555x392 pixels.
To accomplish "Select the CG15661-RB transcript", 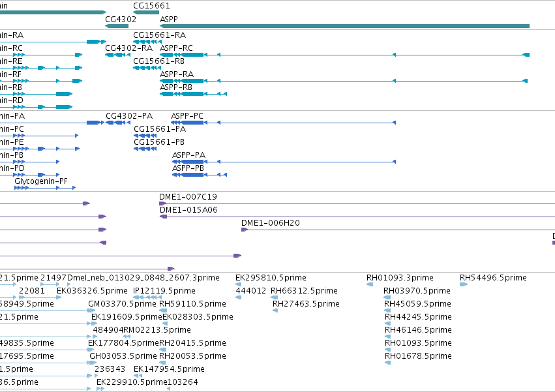I will pos(147,68).
